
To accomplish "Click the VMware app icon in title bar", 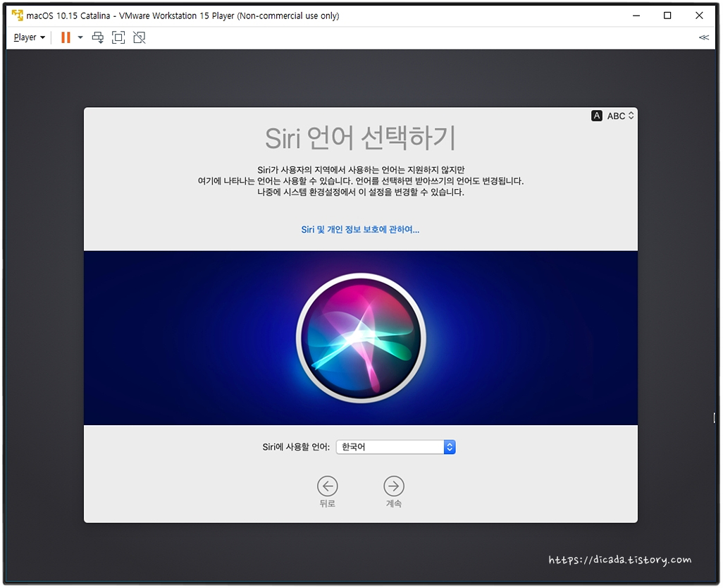I will (x=18, y=16).
